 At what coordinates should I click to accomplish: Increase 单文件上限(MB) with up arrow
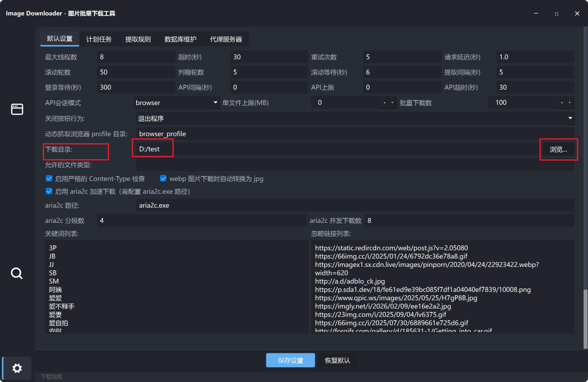click(384, 103)
